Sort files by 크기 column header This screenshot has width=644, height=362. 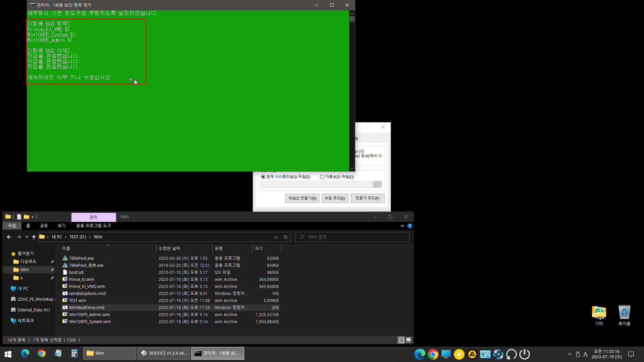[267, 248]
